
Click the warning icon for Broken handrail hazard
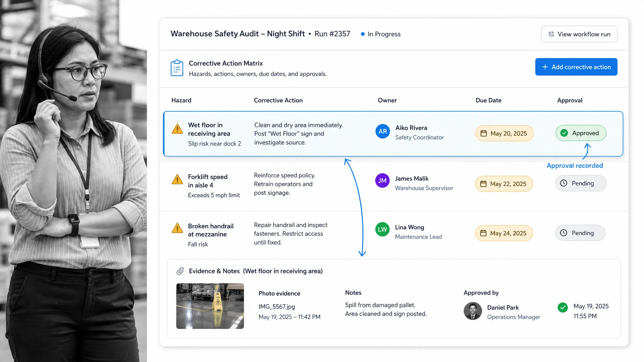coord(177,228)
